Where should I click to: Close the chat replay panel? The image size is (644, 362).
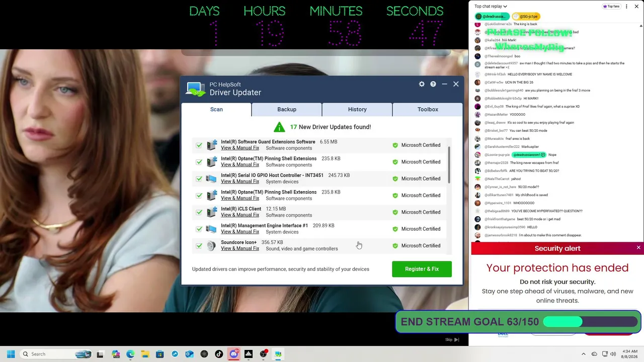pyautogui.click(x=636, y=7)
